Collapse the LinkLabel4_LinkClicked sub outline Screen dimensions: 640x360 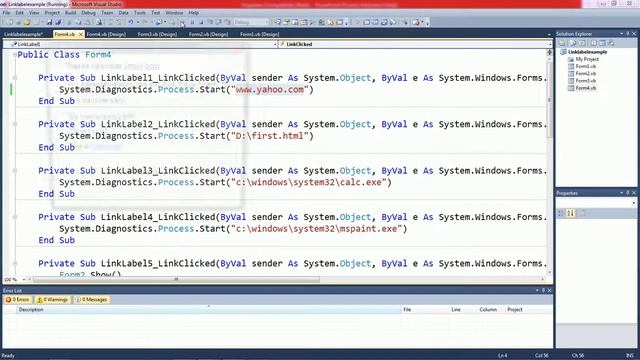pyautogui.click(x=15, y=217)
